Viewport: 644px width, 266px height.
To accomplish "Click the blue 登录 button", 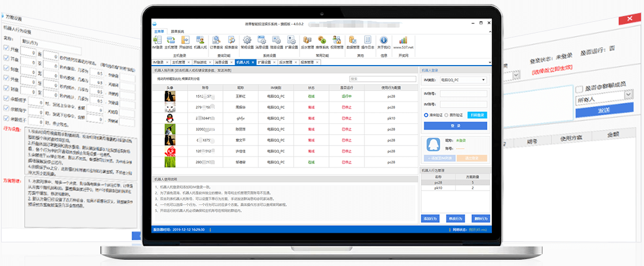I will click(455, 126).
